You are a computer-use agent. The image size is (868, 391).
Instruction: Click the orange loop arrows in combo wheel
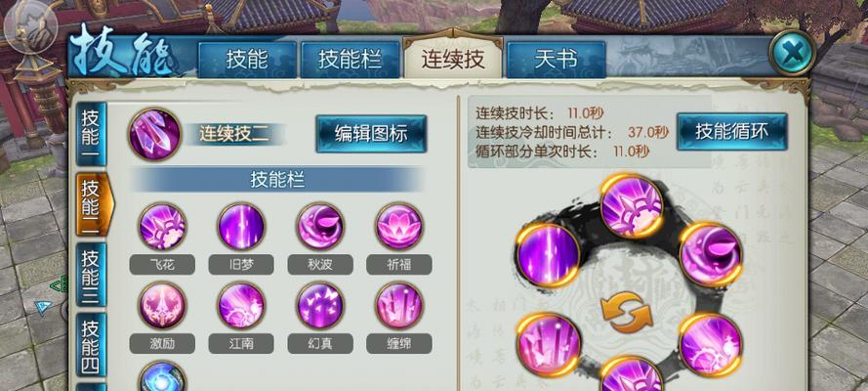click(627, 313)
